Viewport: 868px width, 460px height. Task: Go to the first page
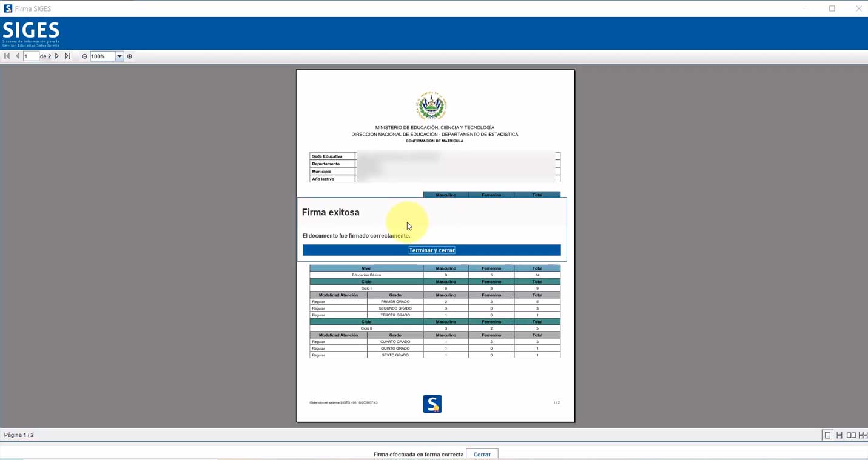tap(7, 56)
